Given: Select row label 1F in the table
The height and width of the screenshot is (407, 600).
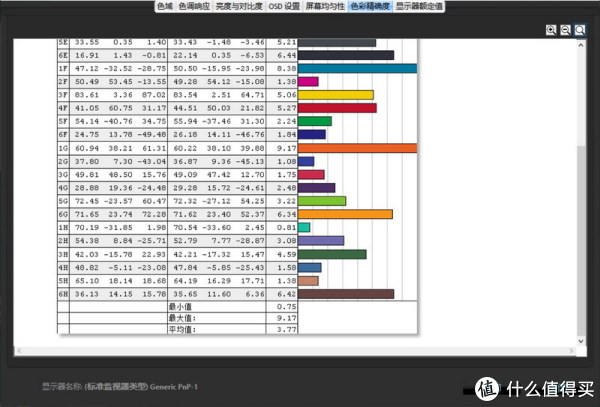Looking at the screenshot, I should coord(63,68).
